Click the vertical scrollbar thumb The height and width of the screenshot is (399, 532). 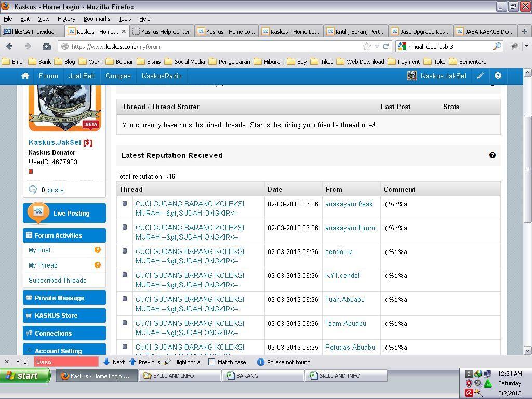point(527,169)
